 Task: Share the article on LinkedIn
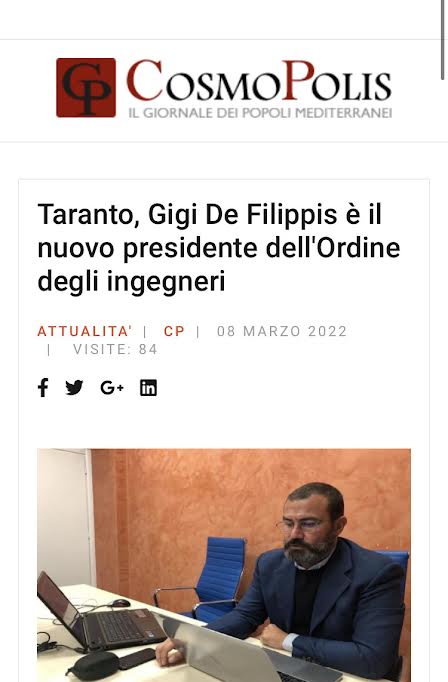[148, 387]
